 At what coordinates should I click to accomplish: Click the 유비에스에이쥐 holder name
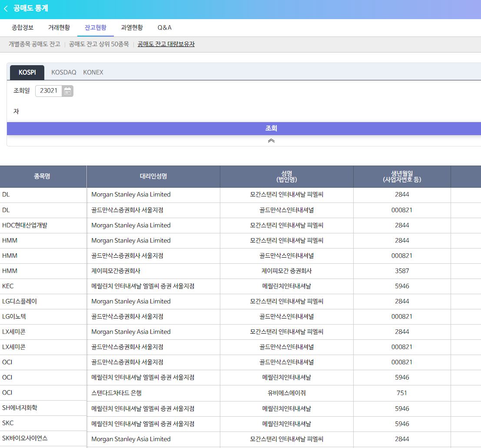tap(286, 393)
